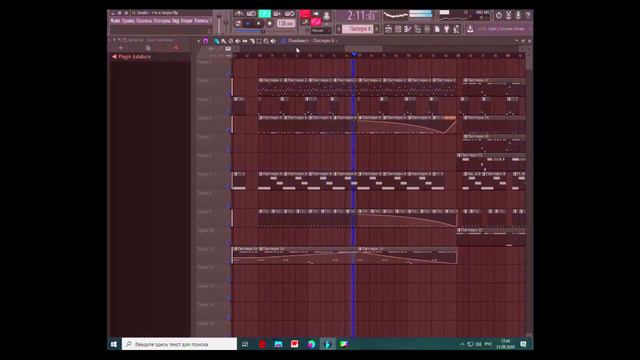Select the Slice tool in the playlist toolbar
The height and width of the screenshot is (360, 640).
coord(252,41)
